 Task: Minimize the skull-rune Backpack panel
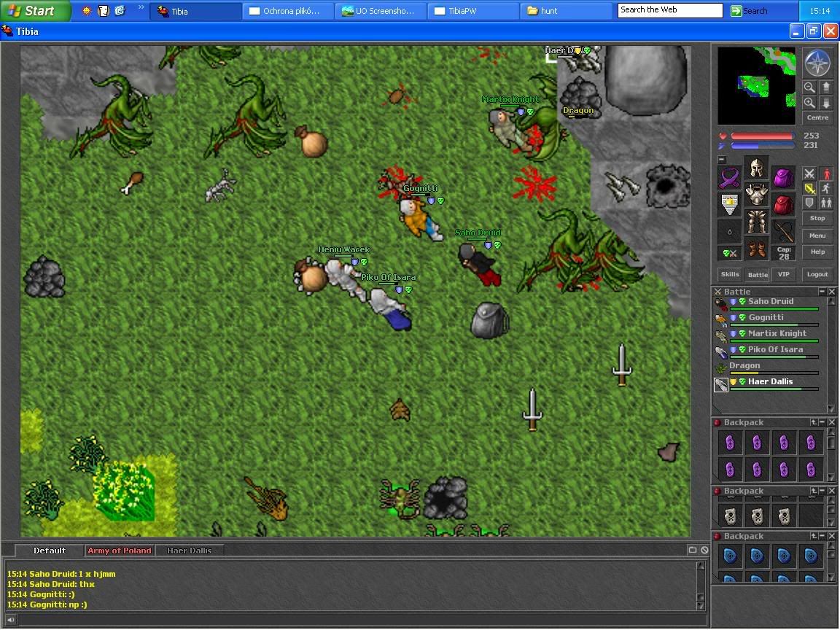click(822, 491)
